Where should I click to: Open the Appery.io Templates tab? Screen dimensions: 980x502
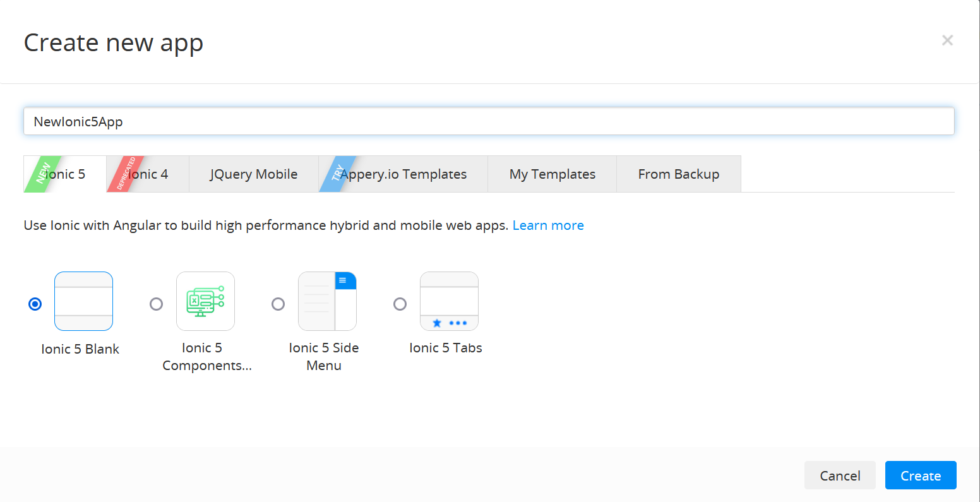coord(403,174)
